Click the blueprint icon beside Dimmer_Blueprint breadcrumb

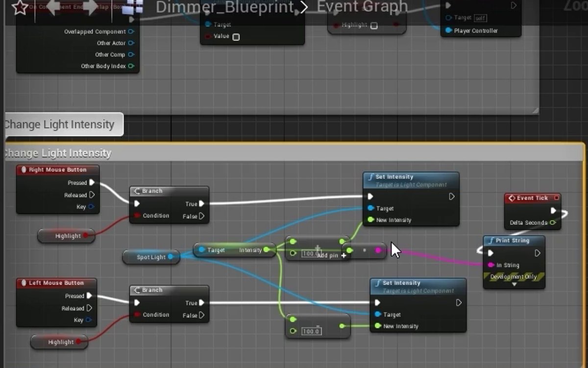(133, 7)
